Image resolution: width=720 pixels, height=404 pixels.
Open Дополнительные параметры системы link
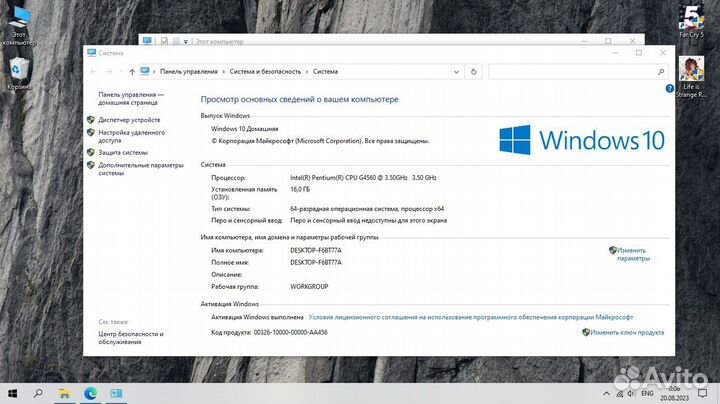(x=141, y=169)
